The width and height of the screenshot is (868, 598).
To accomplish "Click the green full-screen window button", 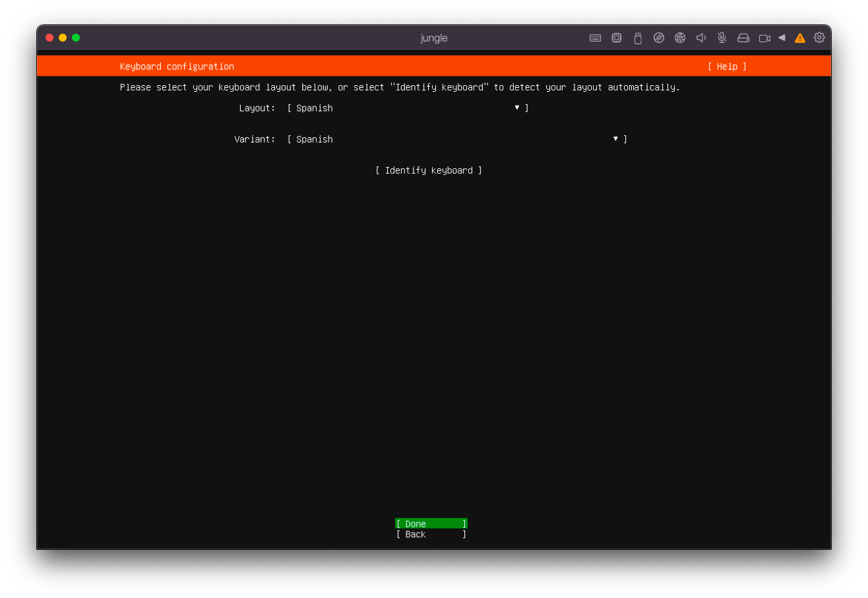I will [x=76, y=38].
